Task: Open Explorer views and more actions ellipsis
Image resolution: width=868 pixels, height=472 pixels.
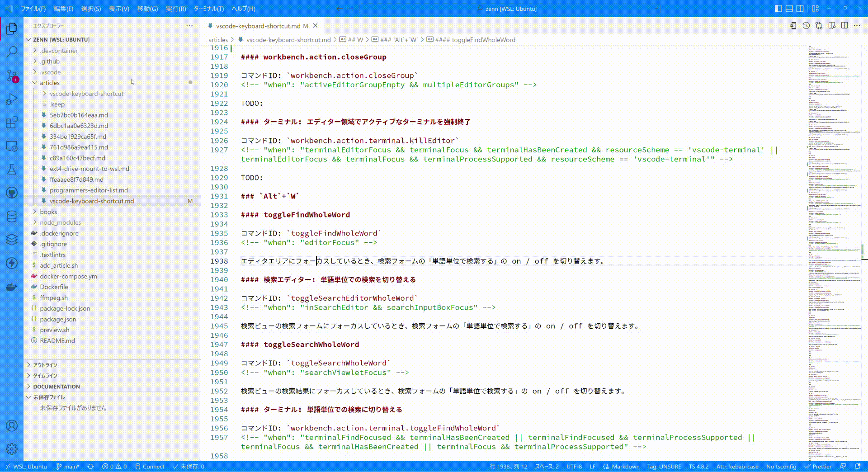Action: (189, 26)
